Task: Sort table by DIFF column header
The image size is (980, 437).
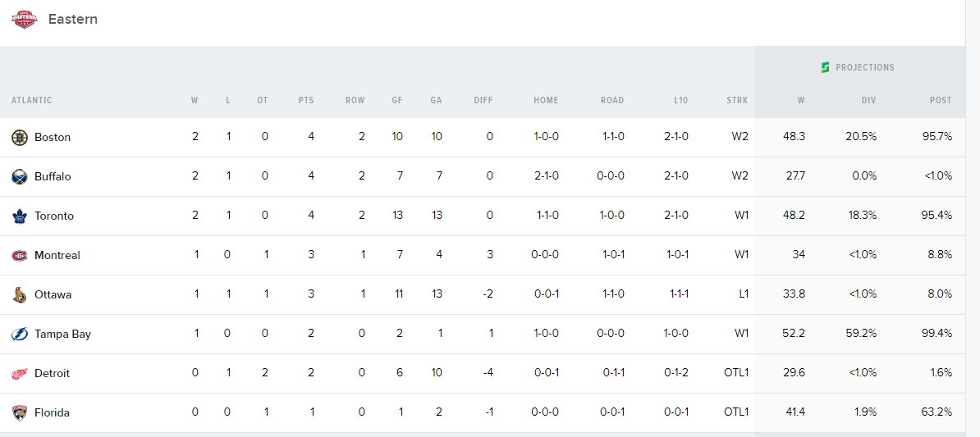Action: click(x=483, y=100)
